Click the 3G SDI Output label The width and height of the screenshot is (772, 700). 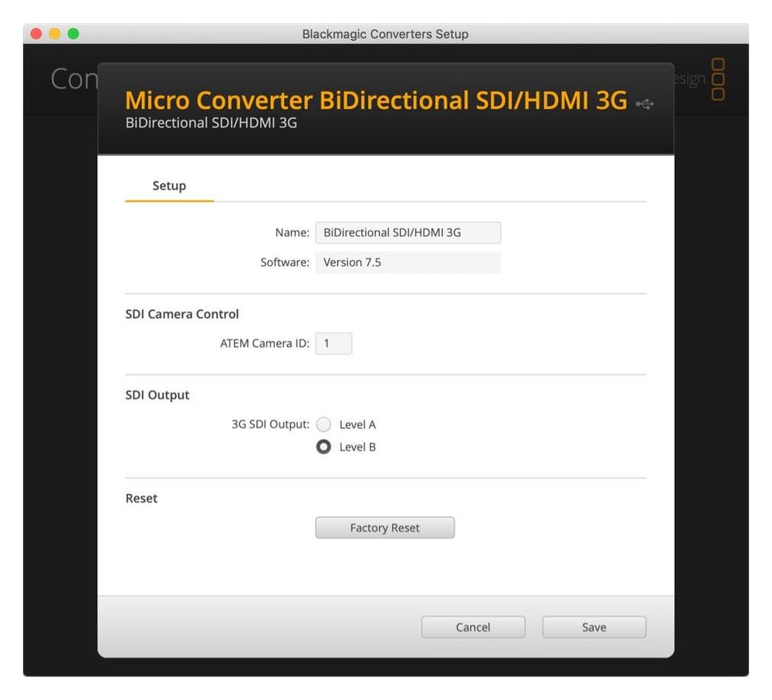(271, 424)
